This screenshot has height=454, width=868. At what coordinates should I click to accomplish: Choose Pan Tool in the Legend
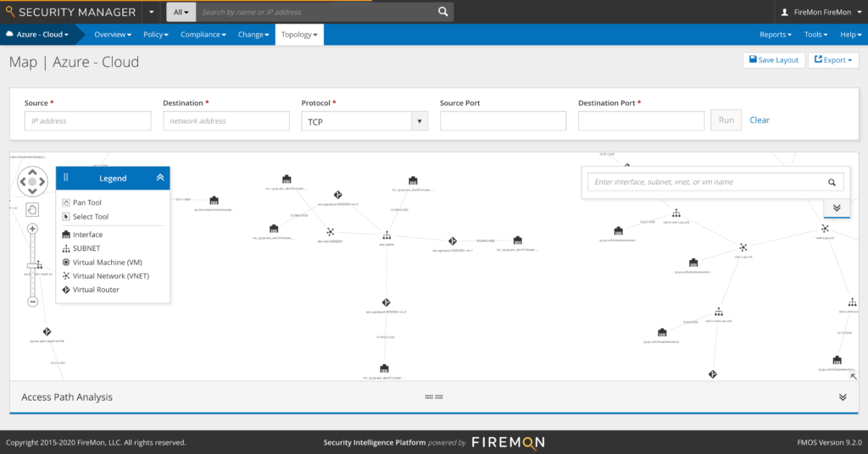tap(82, 202)
